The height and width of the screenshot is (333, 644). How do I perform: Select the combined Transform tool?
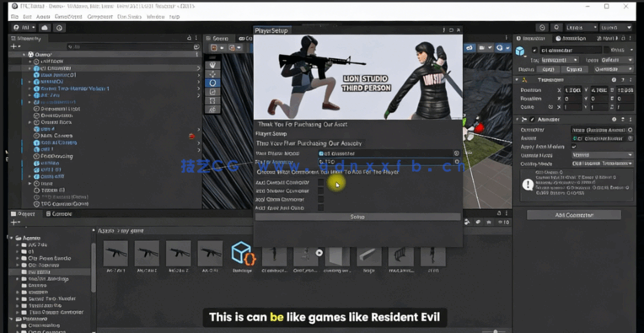(x=212, y=110)
